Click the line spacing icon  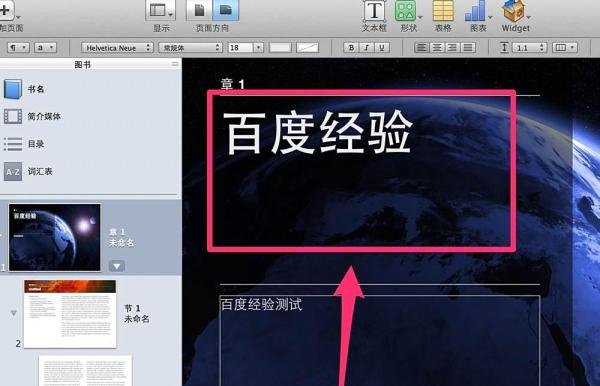tap(504, 48)
